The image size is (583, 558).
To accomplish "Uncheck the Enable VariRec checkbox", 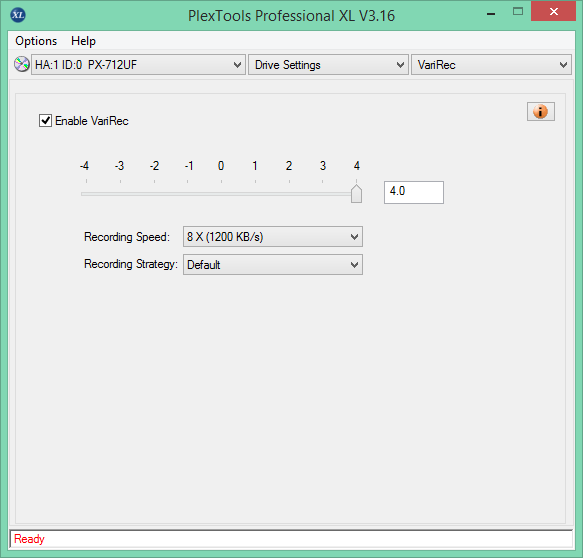I will [x=45, y=121].
